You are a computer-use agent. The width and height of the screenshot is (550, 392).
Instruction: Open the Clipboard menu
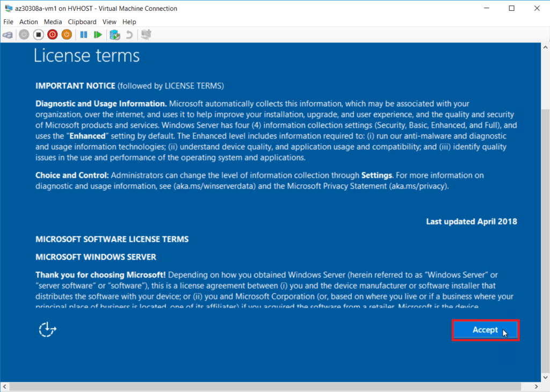82,21
